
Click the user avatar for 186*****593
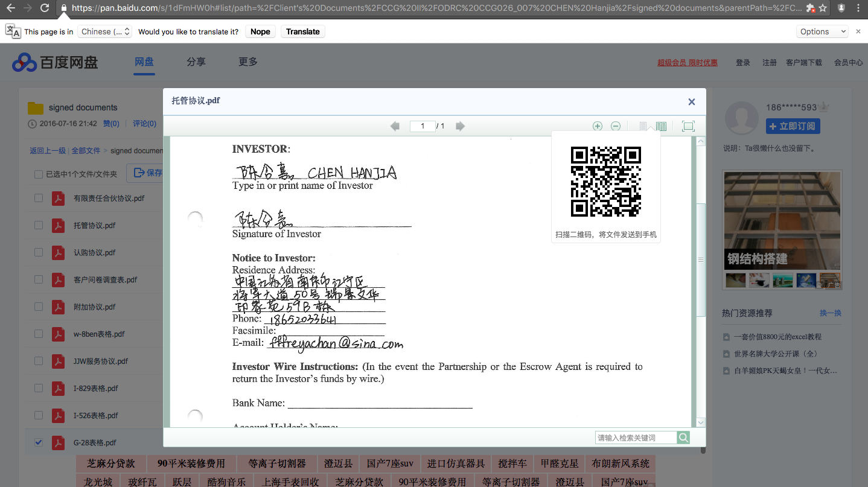[x=741, y=118]
